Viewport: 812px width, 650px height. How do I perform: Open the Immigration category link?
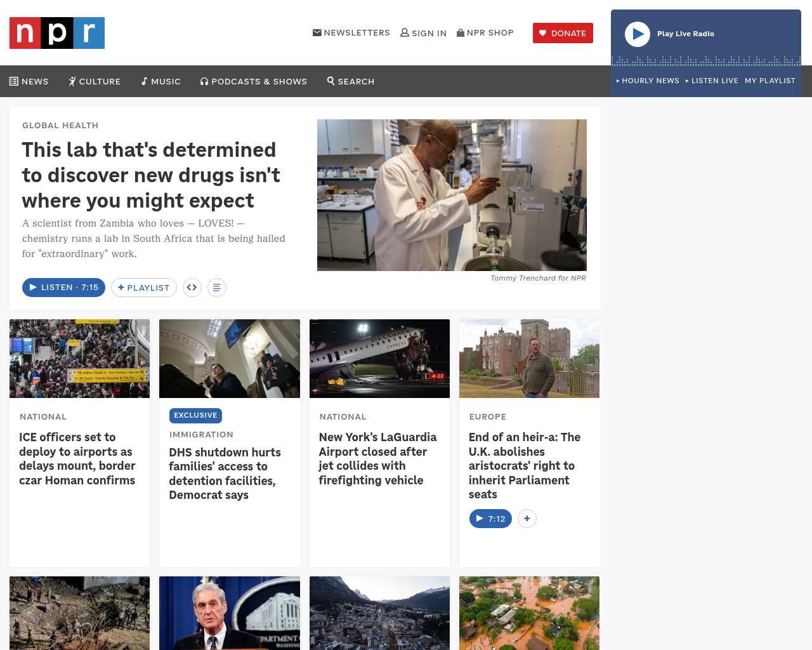pyautogui.click(x=201, y=434)
